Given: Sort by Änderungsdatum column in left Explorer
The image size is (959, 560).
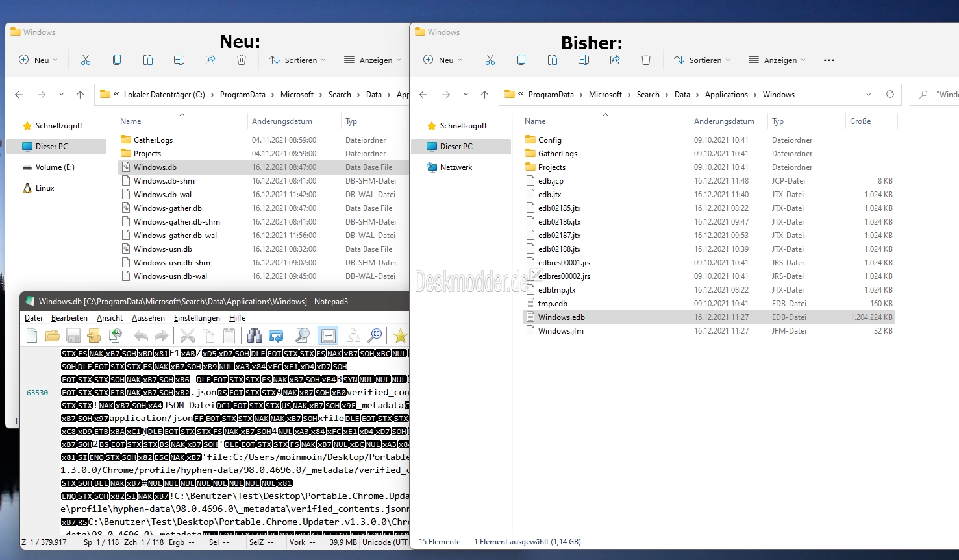Looking at the screenshot, I should (282, 121).
